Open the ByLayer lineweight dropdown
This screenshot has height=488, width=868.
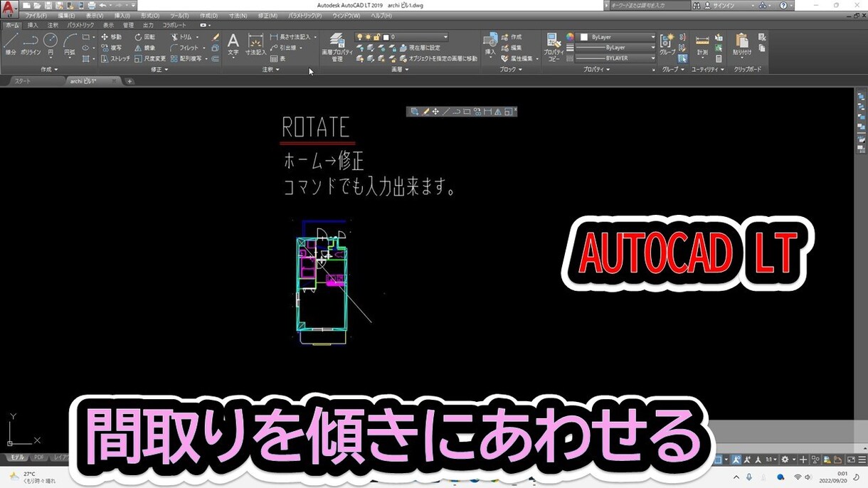click(x=614, y=48)
